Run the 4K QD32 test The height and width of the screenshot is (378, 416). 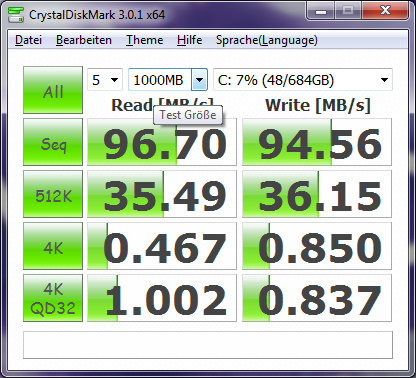[53, 298]
